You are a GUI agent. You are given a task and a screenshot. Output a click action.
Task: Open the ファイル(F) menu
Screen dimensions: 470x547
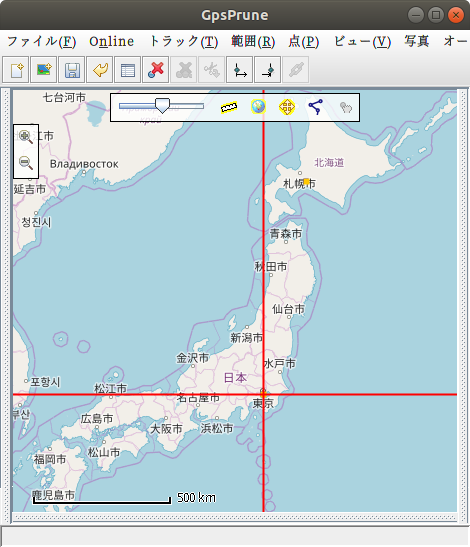[x=41, y=42]
